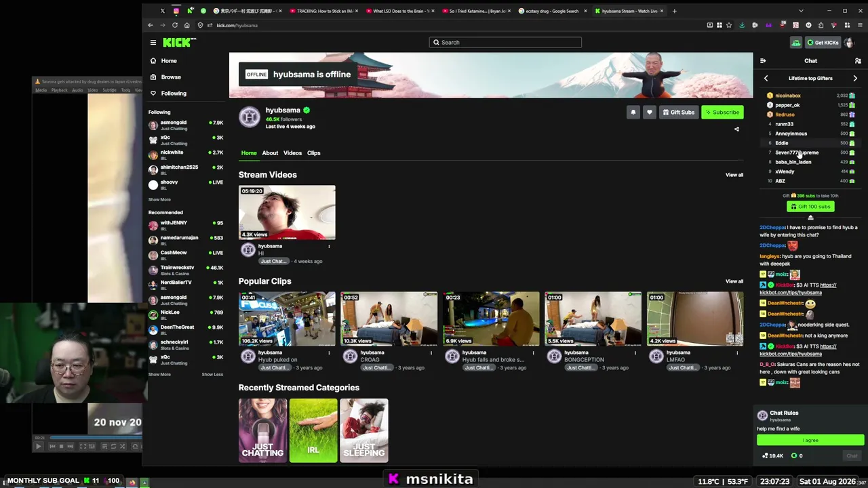The image size is (868, 488).
Task: Click the Gift 100 subs button
Action: (810, 207)
